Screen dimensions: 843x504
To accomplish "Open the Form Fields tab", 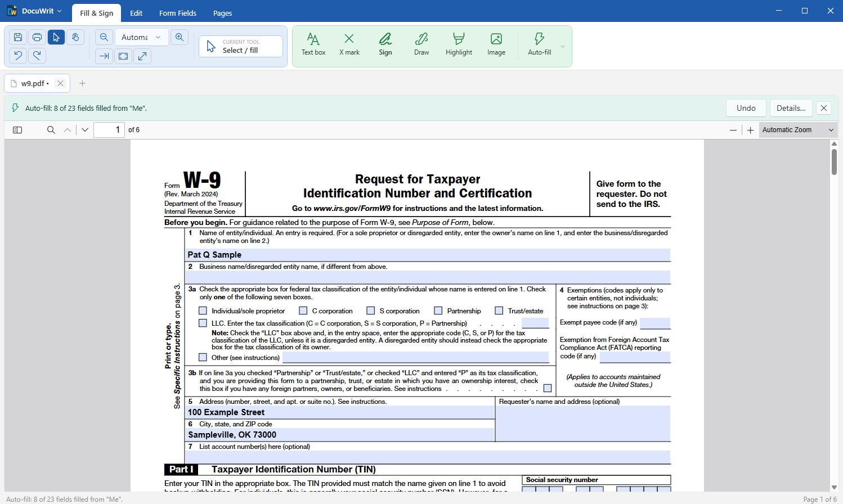I will point(178,13).
